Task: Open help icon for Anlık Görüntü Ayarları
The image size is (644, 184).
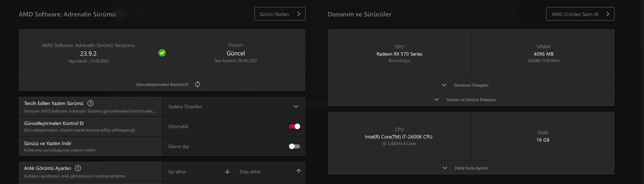Action: pos(78,168)
